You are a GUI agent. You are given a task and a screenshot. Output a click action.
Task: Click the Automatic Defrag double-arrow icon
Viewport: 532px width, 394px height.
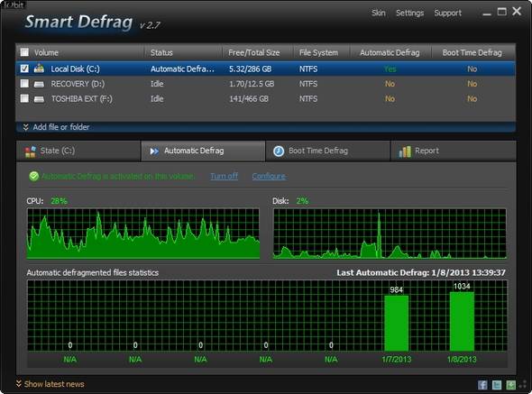pyautogui.click(x=154, y=151)
